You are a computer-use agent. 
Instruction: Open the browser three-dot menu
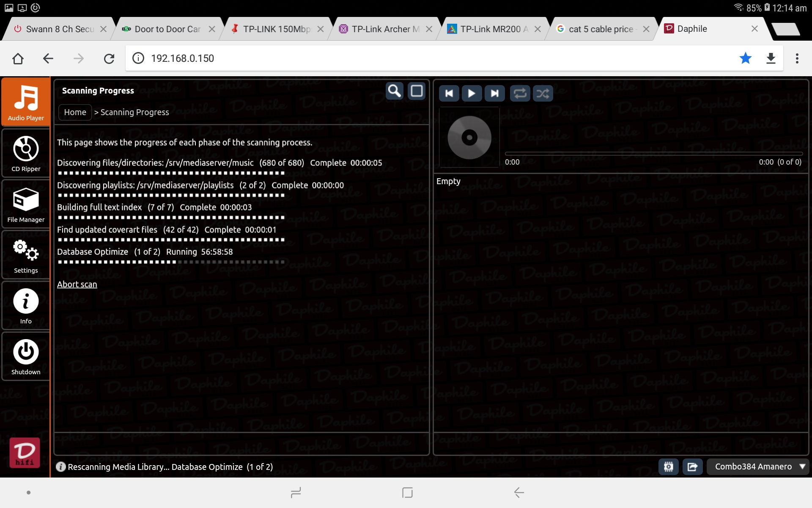click(797, 58)
